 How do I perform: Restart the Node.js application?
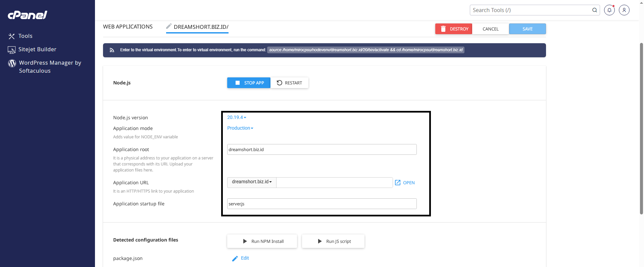289,83
